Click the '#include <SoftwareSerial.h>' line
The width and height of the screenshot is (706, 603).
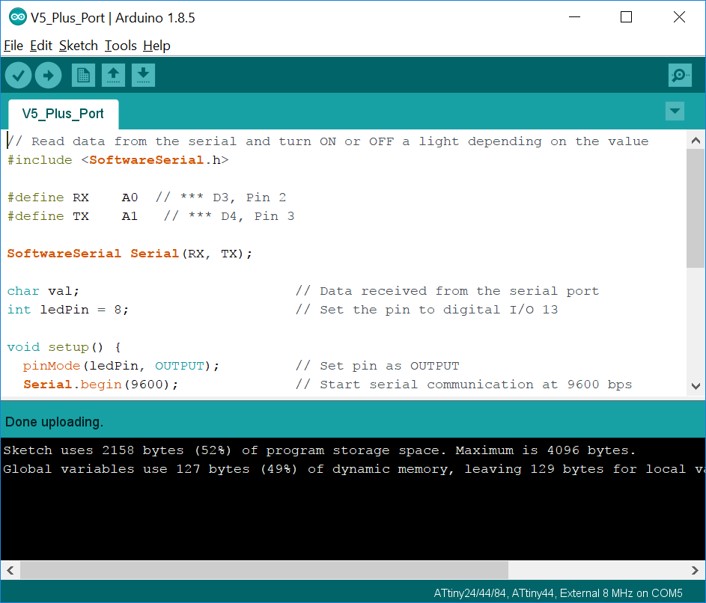point(118,160)
